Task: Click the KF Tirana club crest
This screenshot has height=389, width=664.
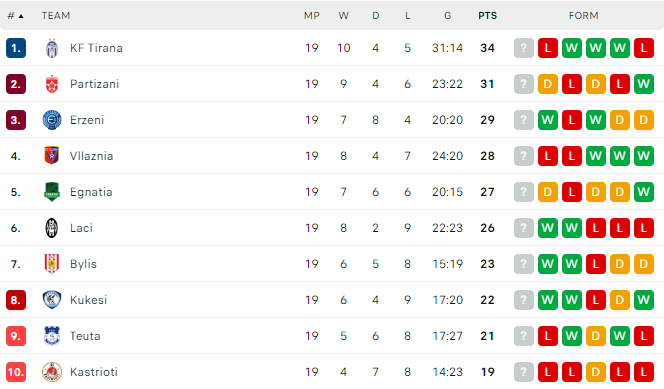Action: pos(52,48)
